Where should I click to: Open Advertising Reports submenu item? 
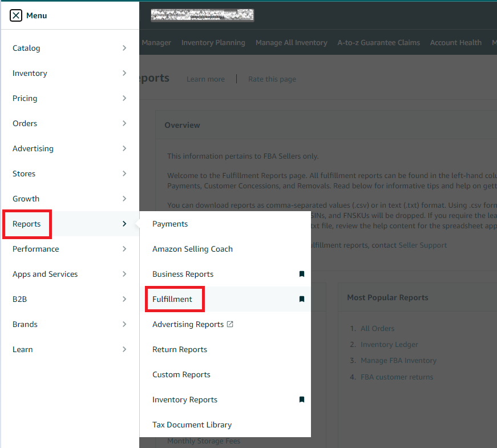(188, 324)
